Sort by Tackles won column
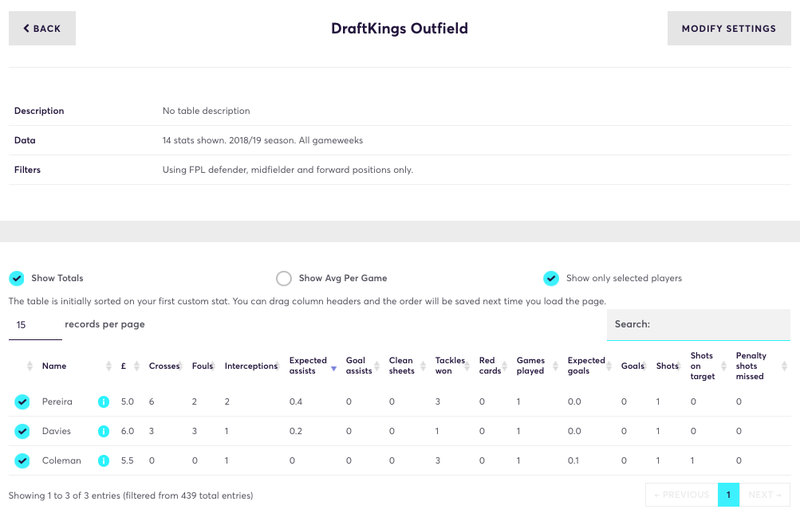This screenshot has height=517, width=800. click(x=450, y=365)
